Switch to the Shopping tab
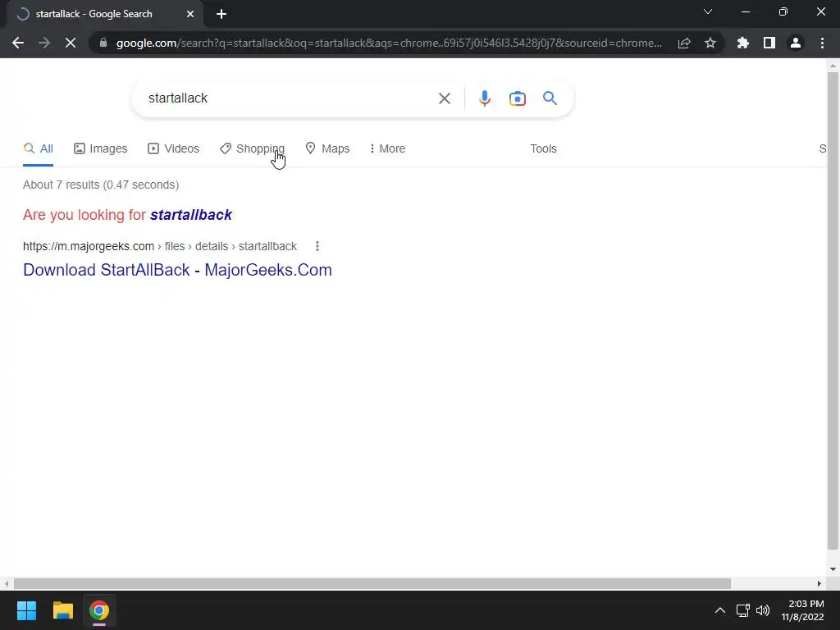 click(253, 148)
